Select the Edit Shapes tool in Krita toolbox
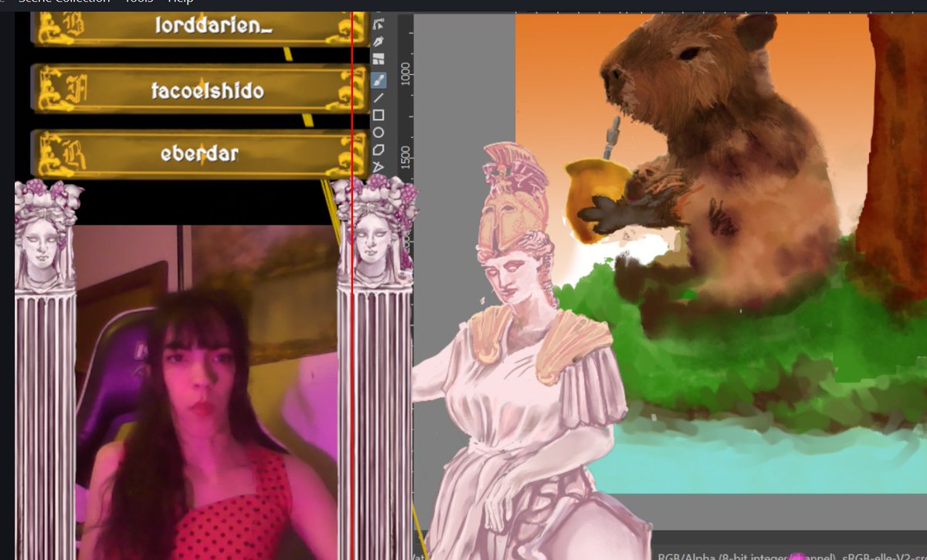The width and height of the screenshot is (927, 560). 379,24
